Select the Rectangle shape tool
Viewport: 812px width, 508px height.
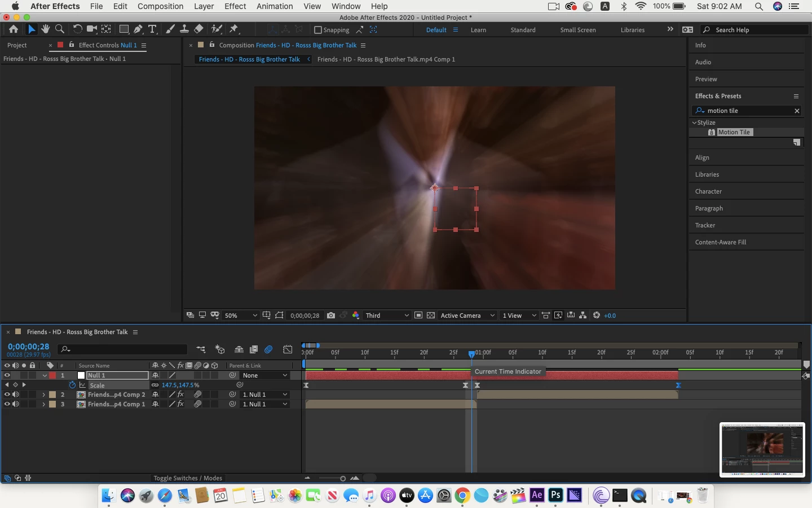click(x=124, y=29)
